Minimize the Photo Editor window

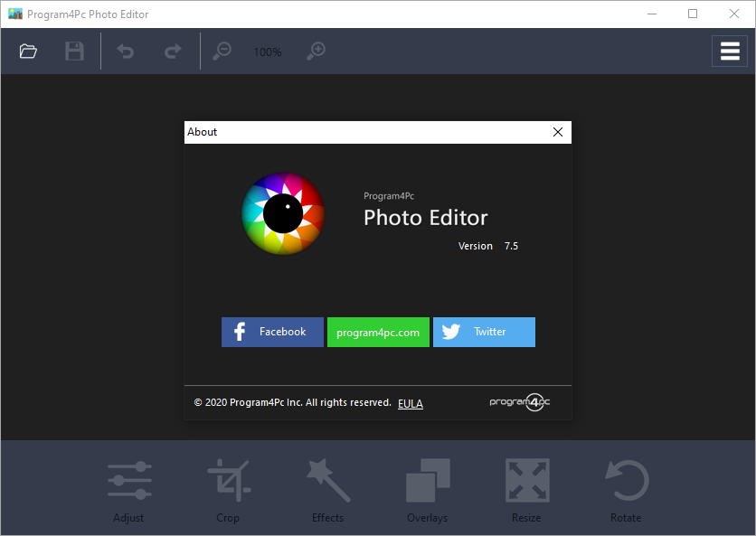pos(652,14)
